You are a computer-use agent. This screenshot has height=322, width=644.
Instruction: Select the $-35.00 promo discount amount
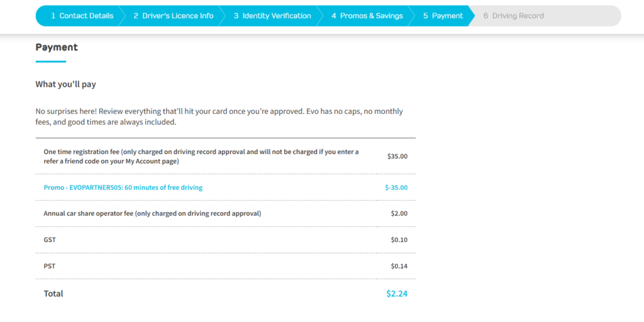396,187
